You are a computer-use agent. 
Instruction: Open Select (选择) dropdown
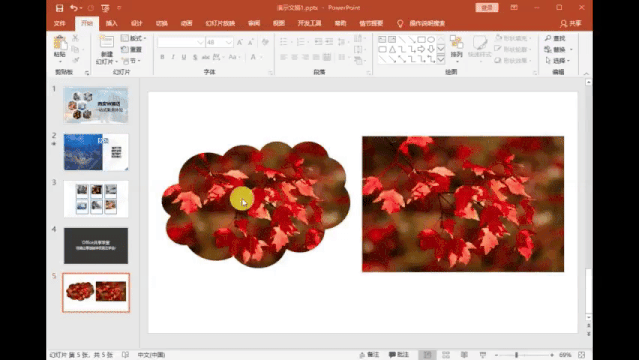(x=557, y=60)
